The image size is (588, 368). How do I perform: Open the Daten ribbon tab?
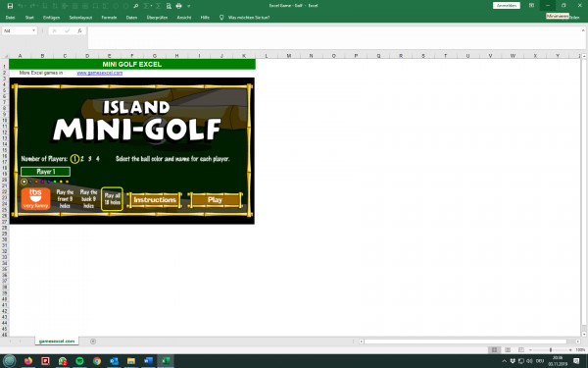pyautogui.click(x=131, y=18)
